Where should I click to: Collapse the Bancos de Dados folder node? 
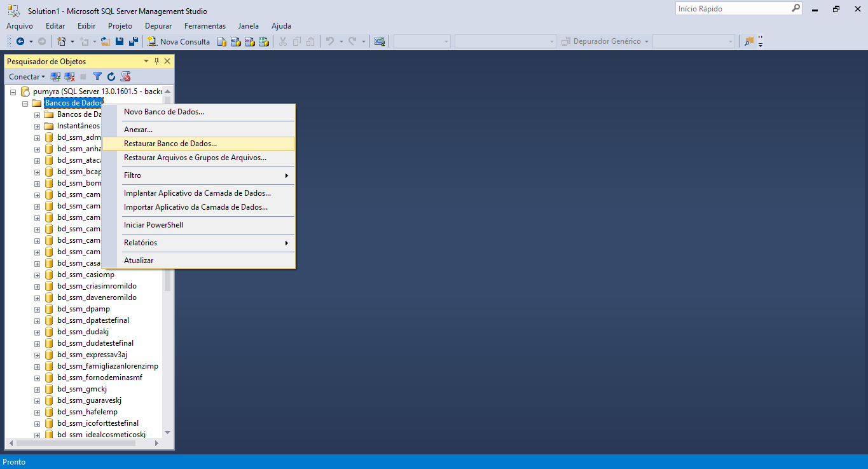pyautogui.click(x=25, y=103)
